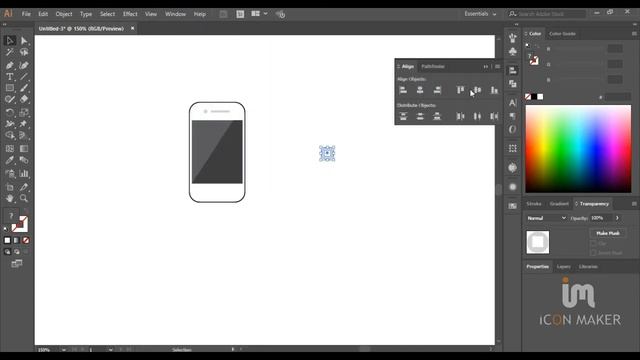Choose the Rotate tool

tap(10, 112)
